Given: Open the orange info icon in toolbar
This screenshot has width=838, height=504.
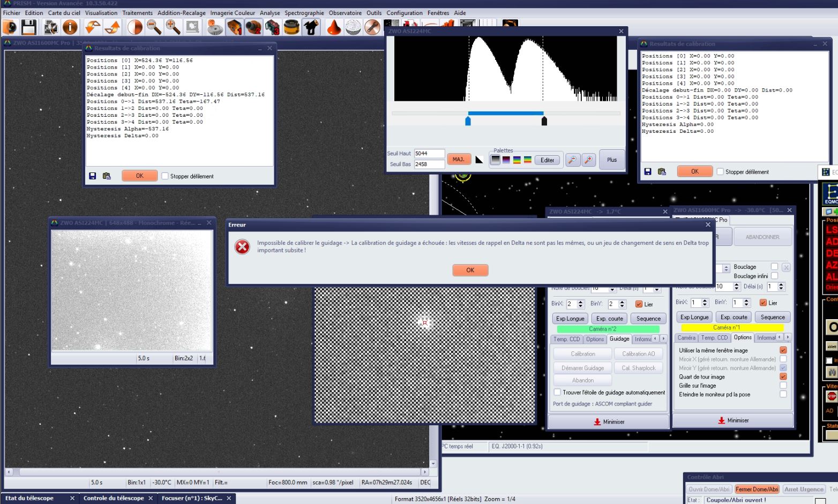Looking at the screenshot, I should 70,27.
